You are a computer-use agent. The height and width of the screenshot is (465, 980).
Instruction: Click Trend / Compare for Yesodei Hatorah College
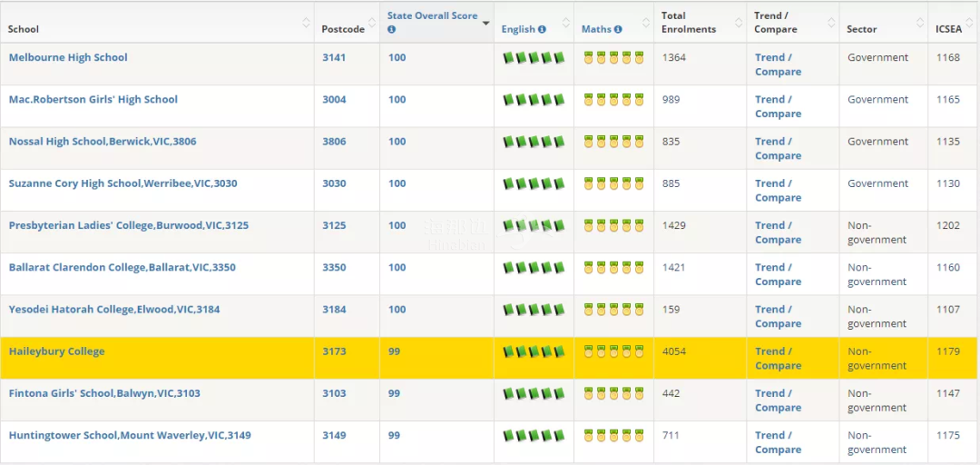[779, 316]
